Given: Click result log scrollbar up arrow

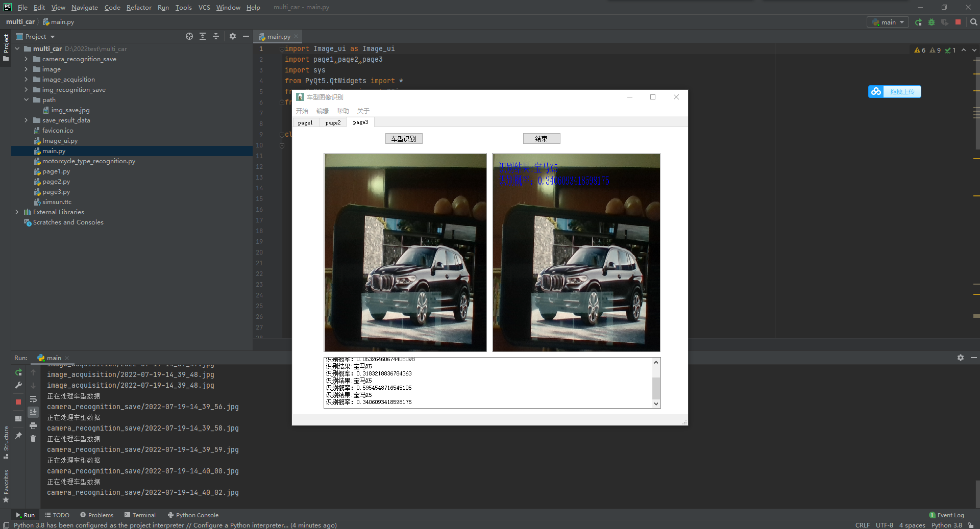Looking at the screenshot, I should 656,362.
